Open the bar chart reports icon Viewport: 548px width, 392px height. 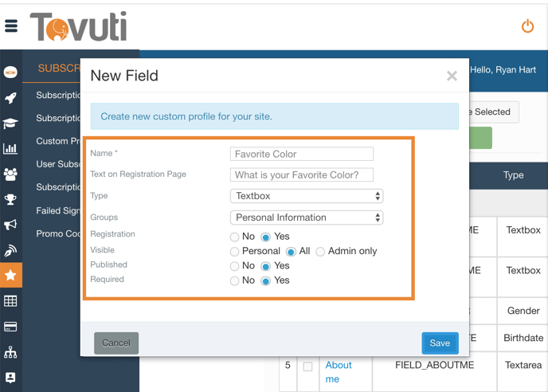(10, 148)
